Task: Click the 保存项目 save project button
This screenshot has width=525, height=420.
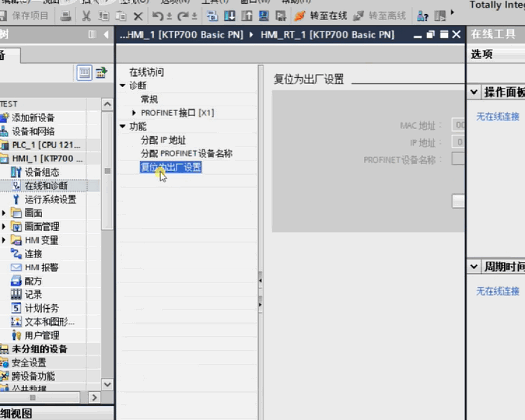Action: (25, 16)
